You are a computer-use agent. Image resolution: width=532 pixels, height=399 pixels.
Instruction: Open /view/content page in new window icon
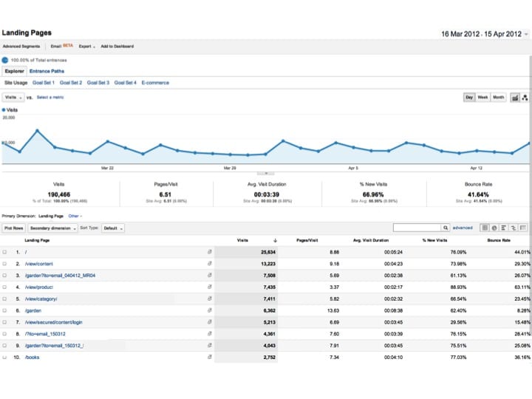[x=210, y=264]
